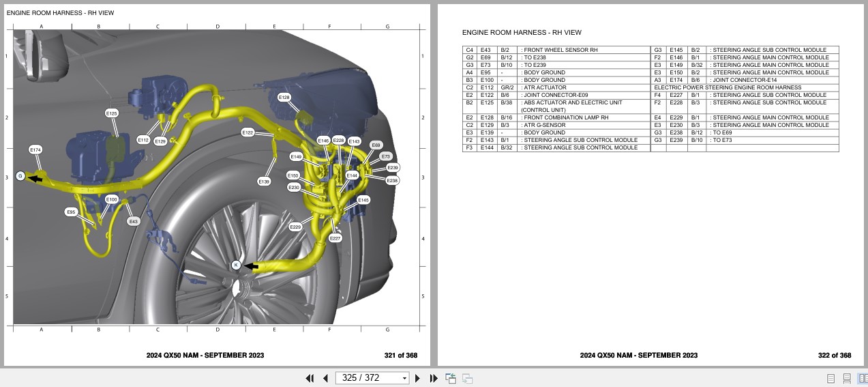Click connector label E238 in diagram
The height and width of the screenshot is (387, 868).
[x=392, y=181]
